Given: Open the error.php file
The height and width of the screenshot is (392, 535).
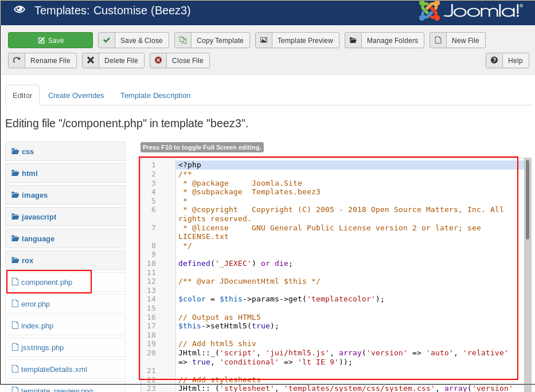Looking at the screenshot, I should point(36,304).
